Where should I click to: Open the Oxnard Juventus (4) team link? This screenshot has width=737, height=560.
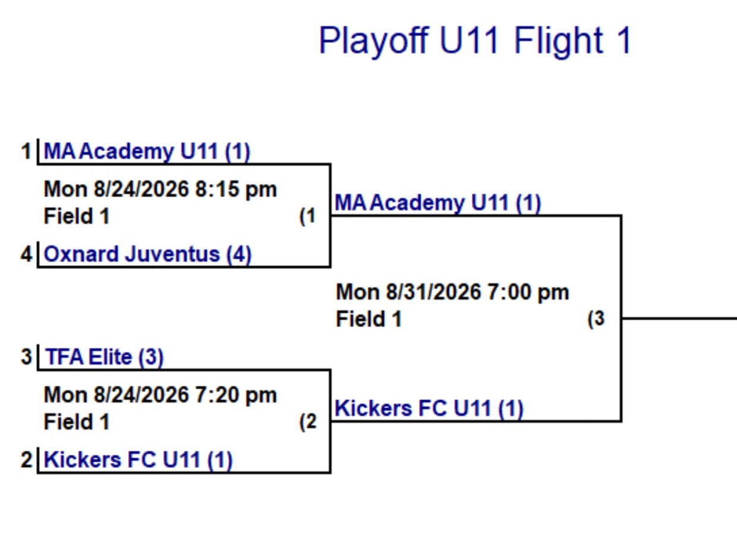point(148,254)
